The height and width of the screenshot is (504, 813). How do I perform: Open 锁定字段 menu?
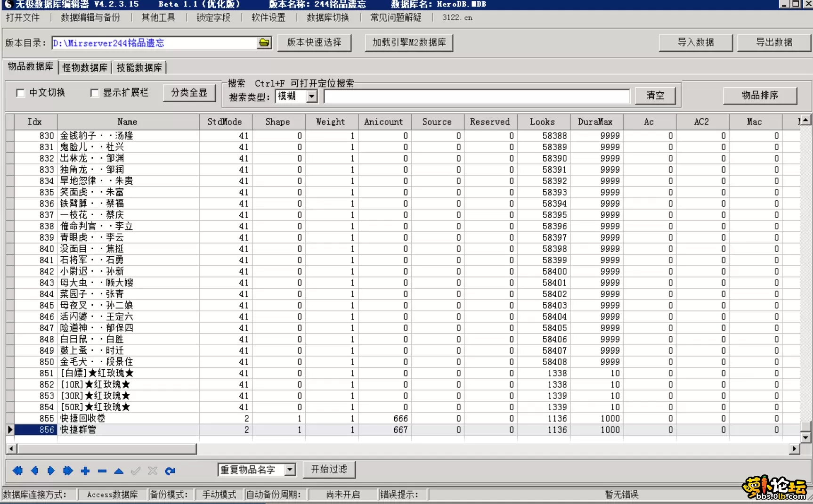tap(213, 17)
